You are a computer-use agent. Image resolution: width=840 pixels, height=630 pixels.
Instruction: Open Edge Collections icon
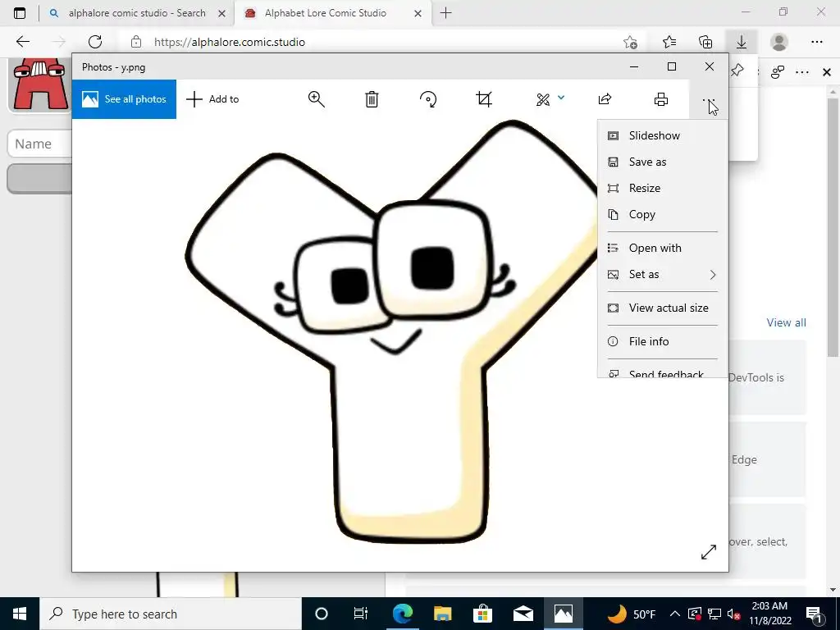[705, 42]
